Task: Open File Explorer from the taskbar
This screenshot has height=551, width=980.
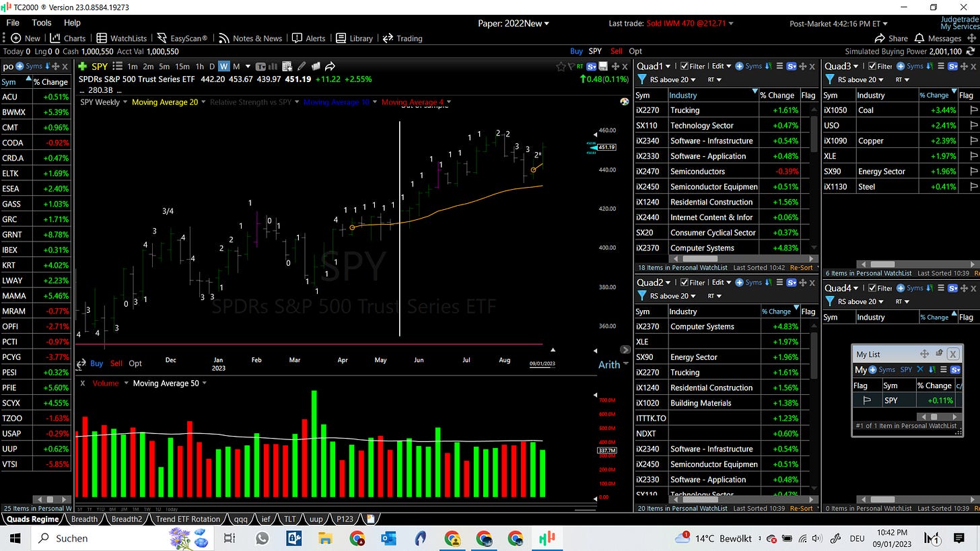Action: (325, 538)
